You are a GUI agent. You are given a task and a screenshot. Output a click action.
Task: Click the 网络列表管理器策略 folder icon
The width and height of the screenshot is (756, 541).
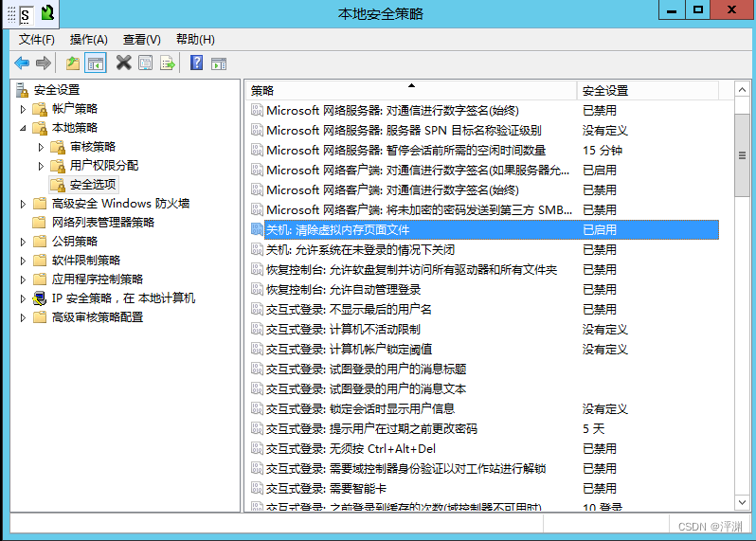point(40,223)
